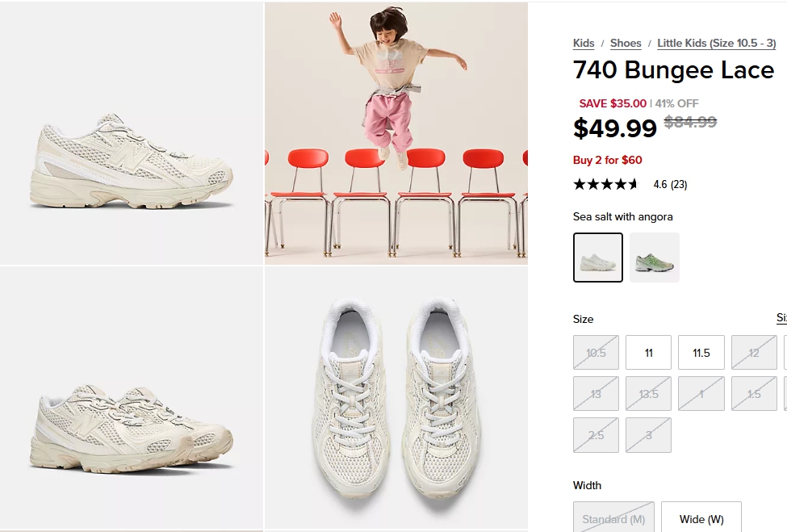View the angled shoe pair image
The image size is (787, 532).
tap(132, 399)
